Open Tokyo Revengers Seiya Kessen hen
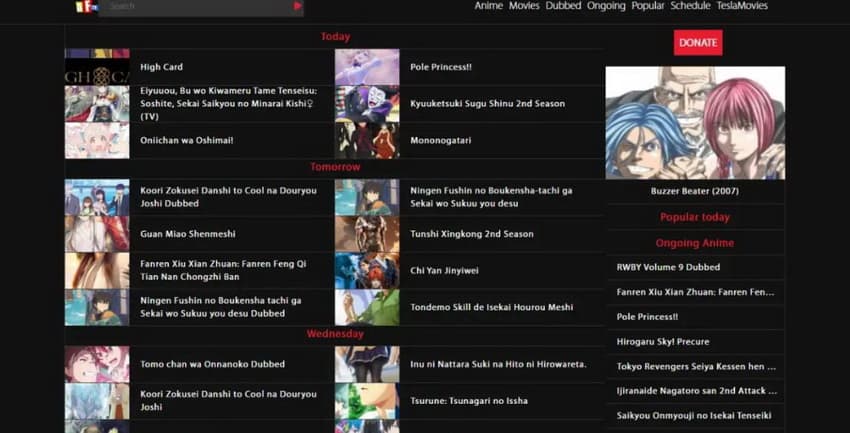850x433 pixels. coord(697,366)
